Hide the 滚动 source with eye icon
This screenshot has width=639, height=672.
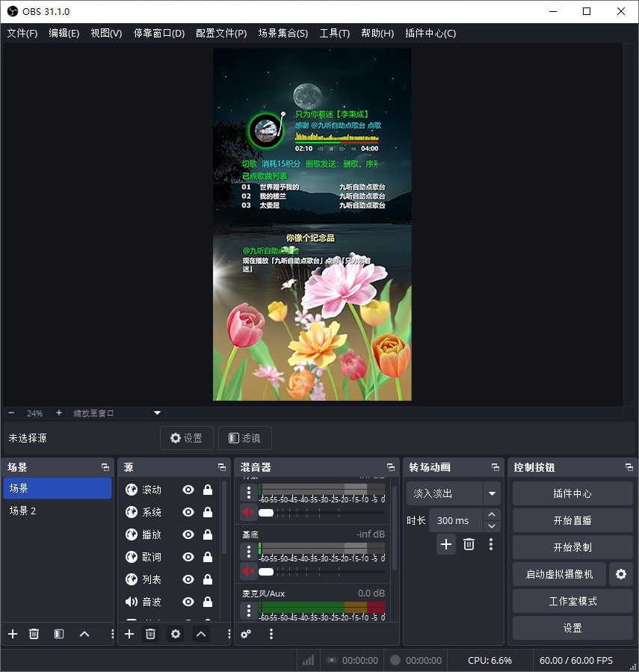pos(188,490)
